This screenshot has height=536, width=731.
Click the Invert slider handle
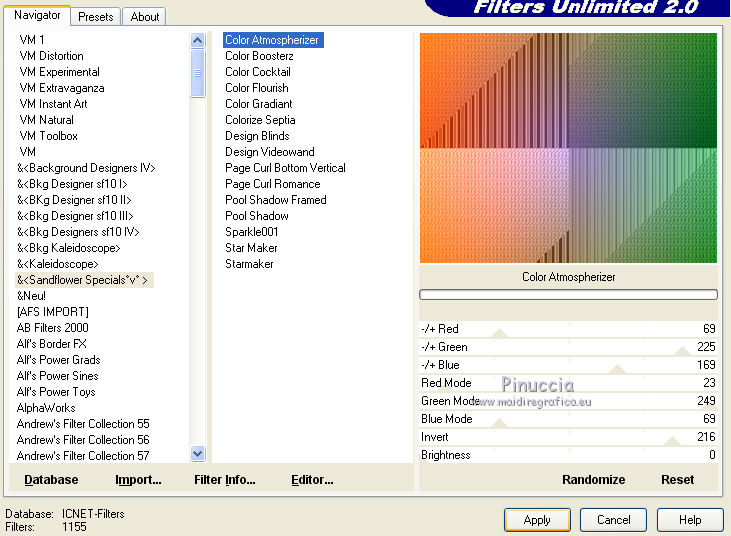672,441
